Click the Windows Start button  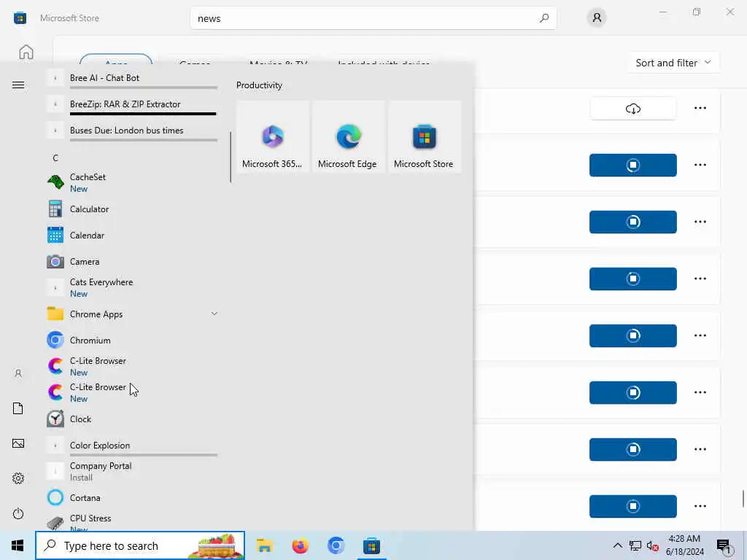(18, 545)
